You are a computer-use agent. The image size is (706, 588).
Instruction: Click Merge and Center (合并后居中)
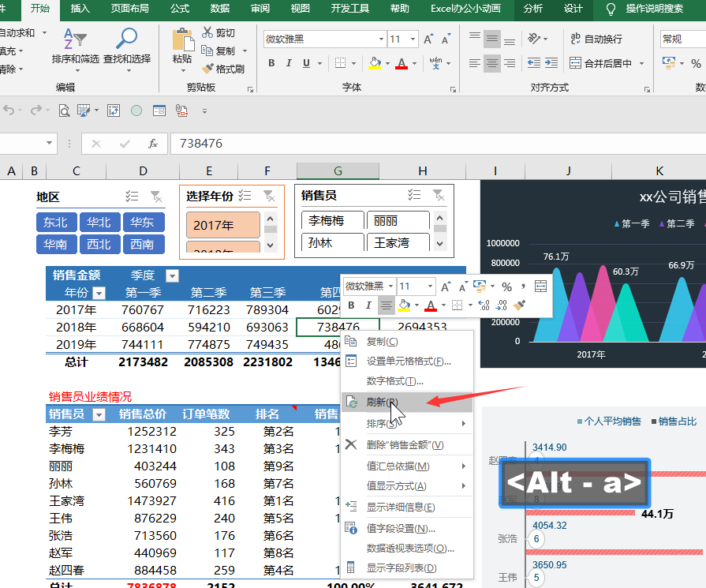pyautogui.click(x=600, y=63)
